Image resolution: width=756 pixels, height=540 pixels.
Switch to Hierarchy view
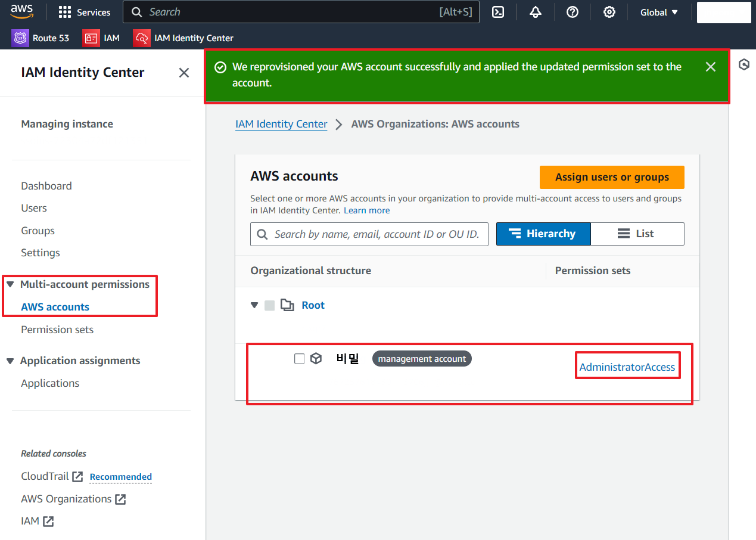pos(543,234)
